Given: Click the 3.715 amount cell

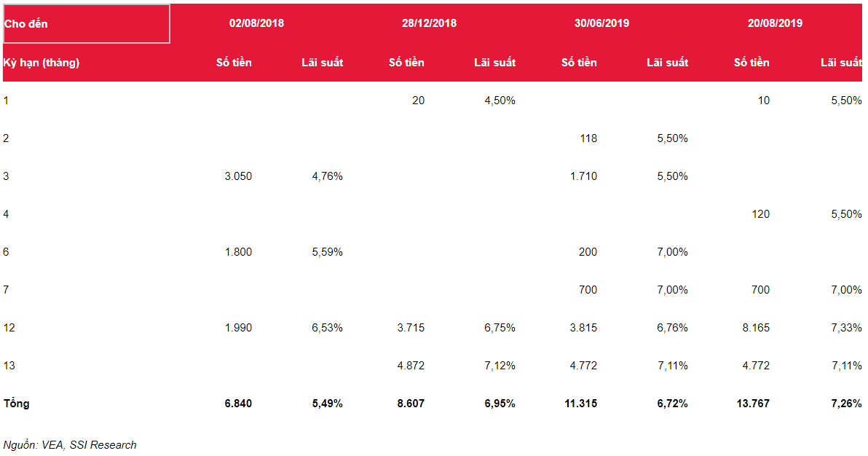Looking at the screenshot, I should point(411,328).
